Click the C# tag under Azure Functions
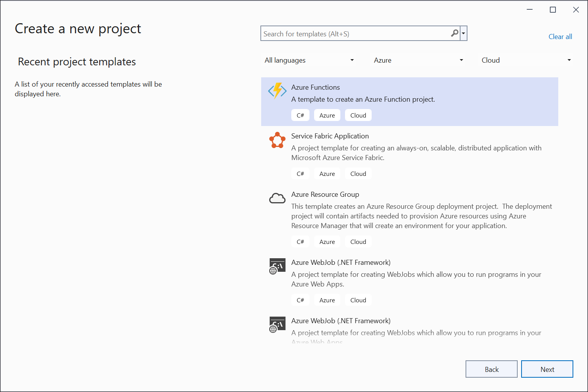588x392 pixels. (x=300, y=116)
